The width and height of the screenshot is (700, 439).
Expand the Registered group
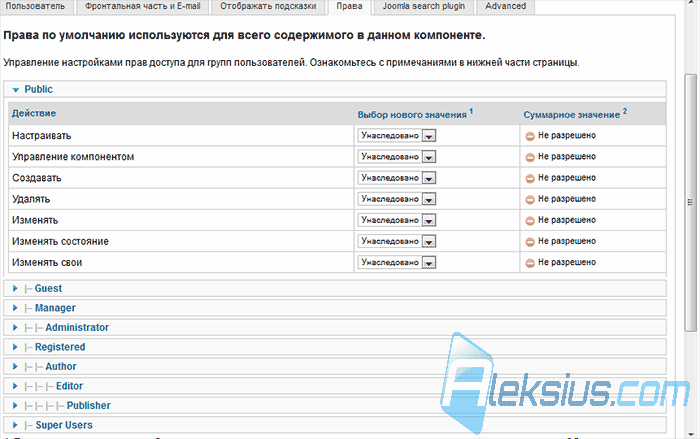point(335,347)
